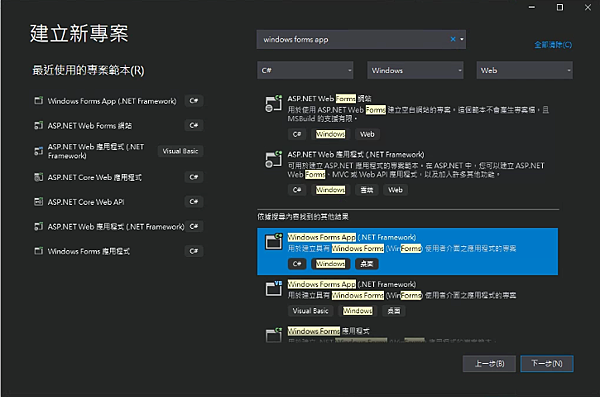Click the C# badge beside ASP.NET Core Web API
This screenshot has height=397, width=600.
[x=194, y=202]
